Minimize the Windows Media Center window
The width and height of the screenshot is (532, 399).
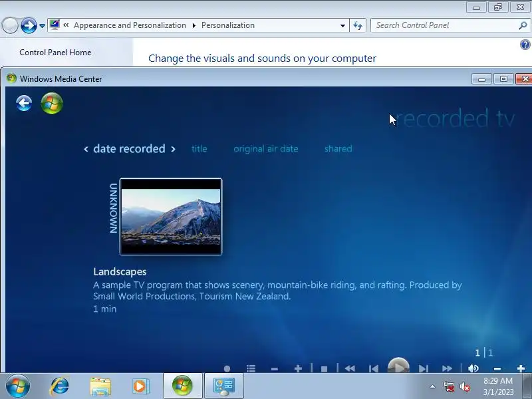click(481, 79)
